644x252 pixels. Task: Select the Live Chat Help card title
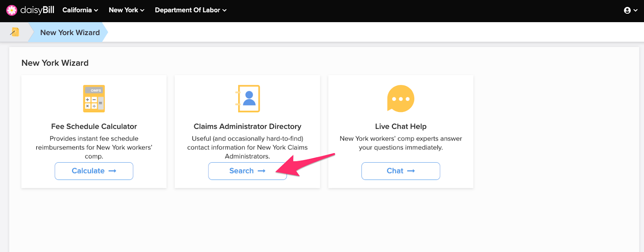400,126
